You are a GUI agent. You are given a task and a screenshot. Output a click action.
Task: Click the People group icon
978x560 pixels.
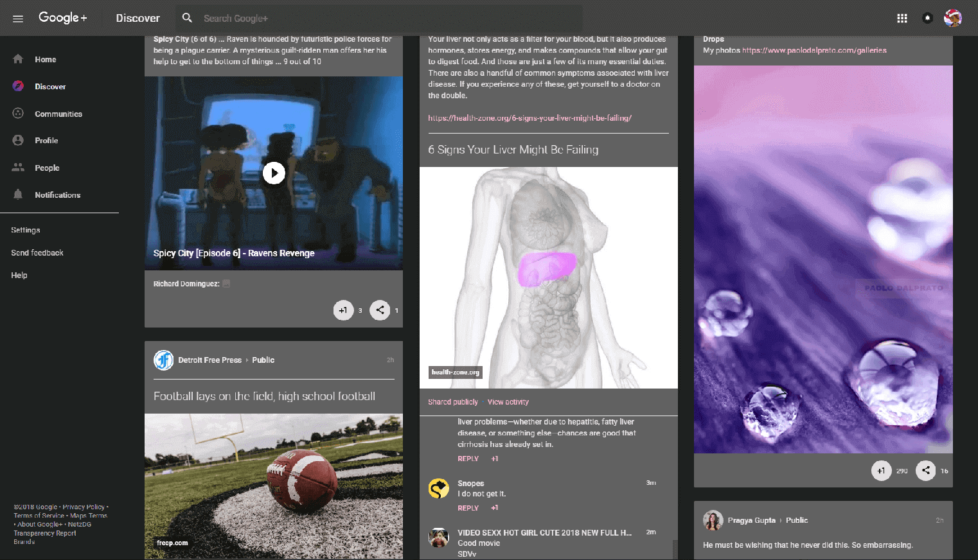tap(18, 168)
